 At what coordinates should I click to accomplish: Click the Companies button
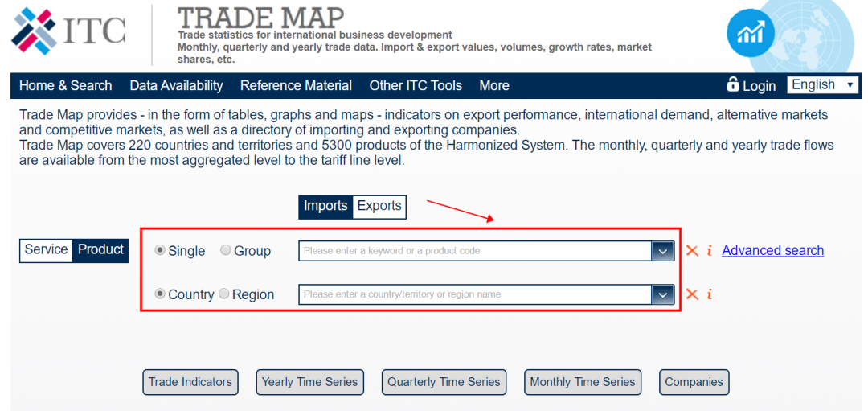tap(694, 382)
